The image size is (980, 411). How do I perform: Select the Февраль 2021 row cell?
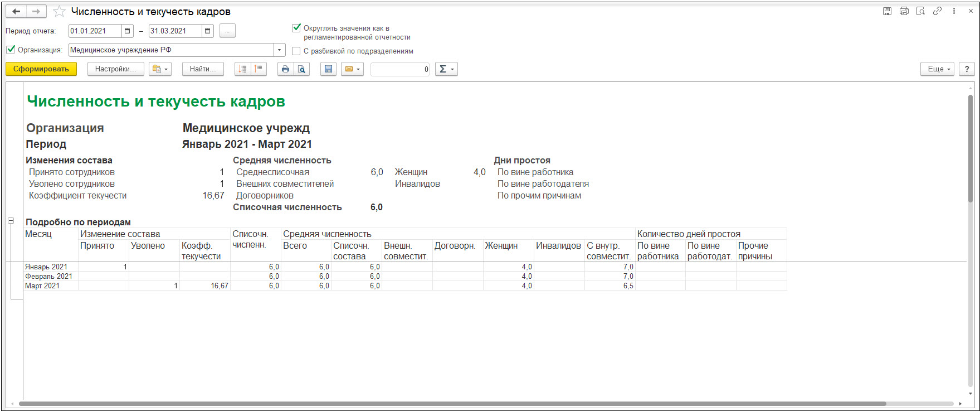pyautogui.click(x=51, y=277)
